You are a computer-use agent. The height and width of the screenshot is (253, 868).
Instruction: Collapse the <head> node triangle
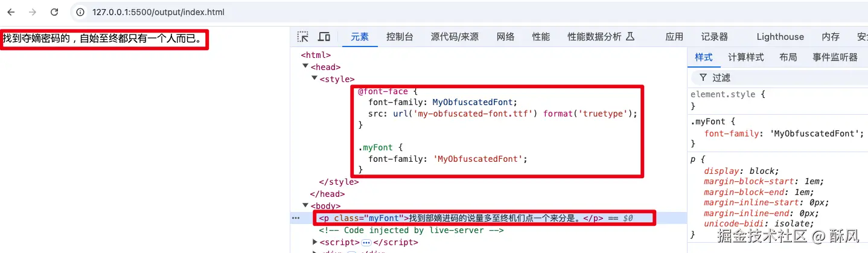pyautogui.click(x=306, y=66)
